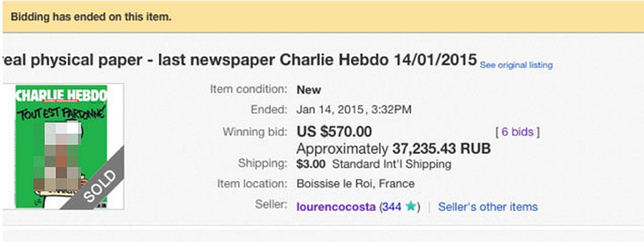
Task: Click the 37,235.43 RUB conversion amount
Action: tap(441, 149)
